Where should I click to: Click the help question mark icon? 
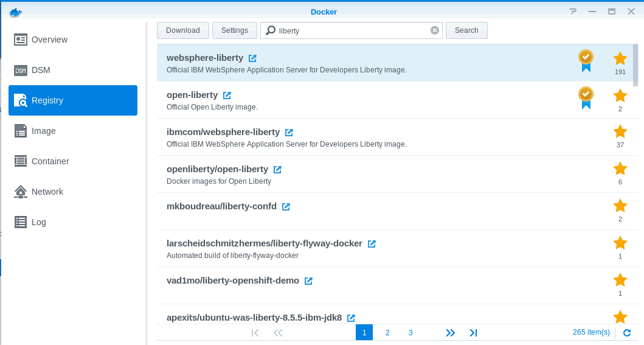tap(572, 12)
